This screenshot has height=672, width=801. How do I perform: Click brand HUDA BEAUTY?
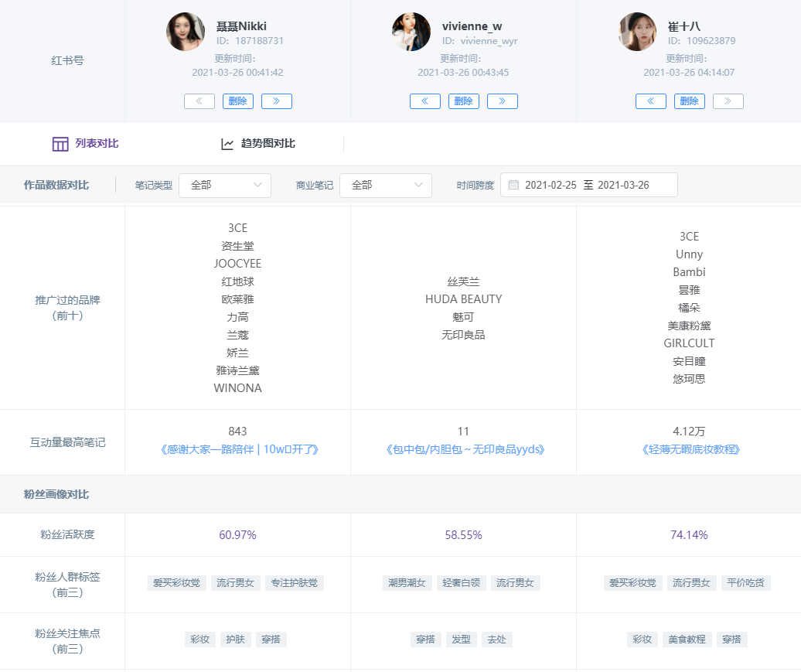coord(463,299)
